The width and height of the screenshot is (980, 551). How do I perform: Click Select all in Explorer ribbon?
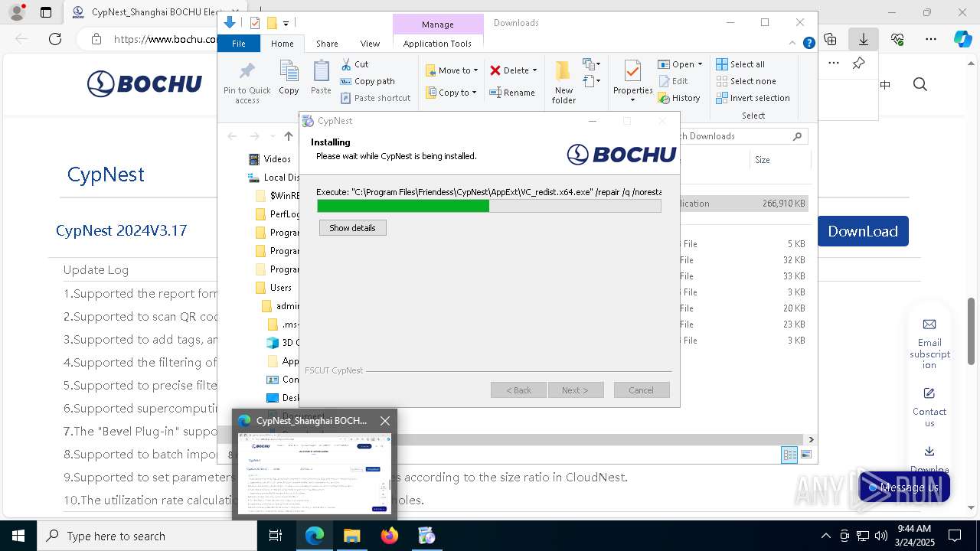click(740, 64)
